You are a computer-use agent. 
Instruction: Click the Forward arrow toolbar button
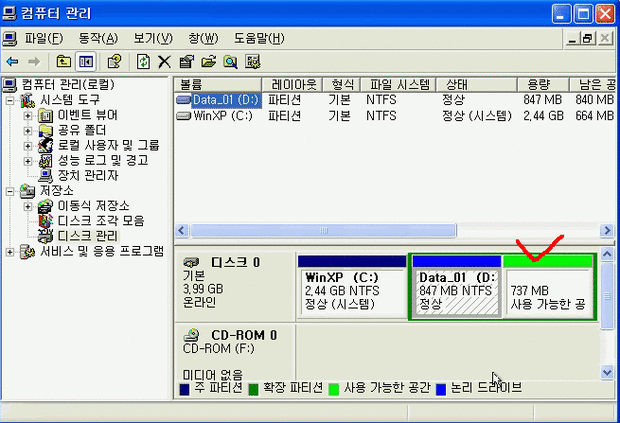click(x=34, y=62)
